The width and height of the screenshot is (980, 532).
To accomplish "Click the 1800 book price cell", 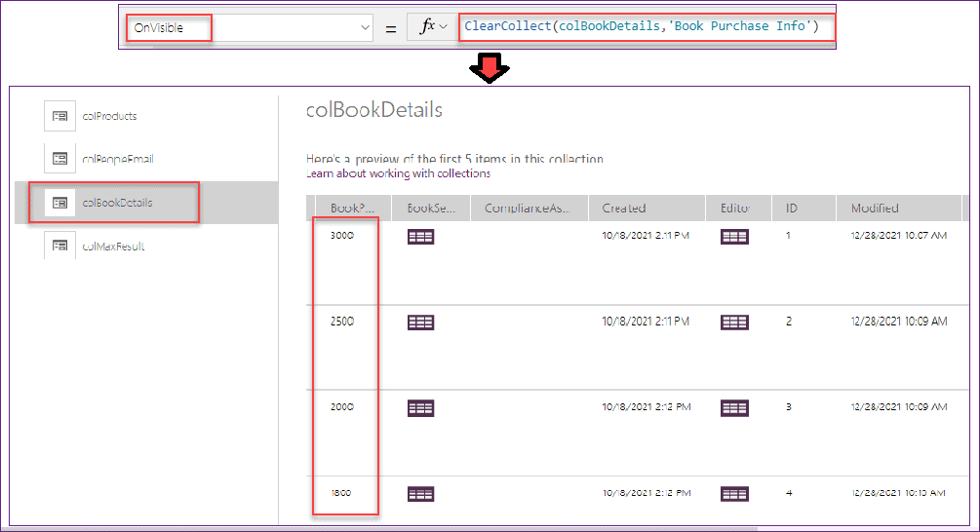I will pyautogui.click(x=341, y=493).
